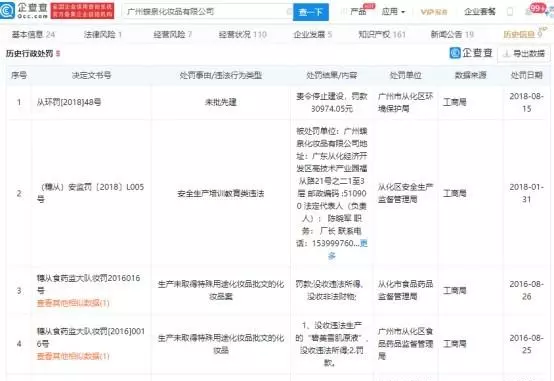Click the 广州市从化区食品药品监督管理局 cell
This screenshot has height=381, width=554.
click(x=405, y=344)
